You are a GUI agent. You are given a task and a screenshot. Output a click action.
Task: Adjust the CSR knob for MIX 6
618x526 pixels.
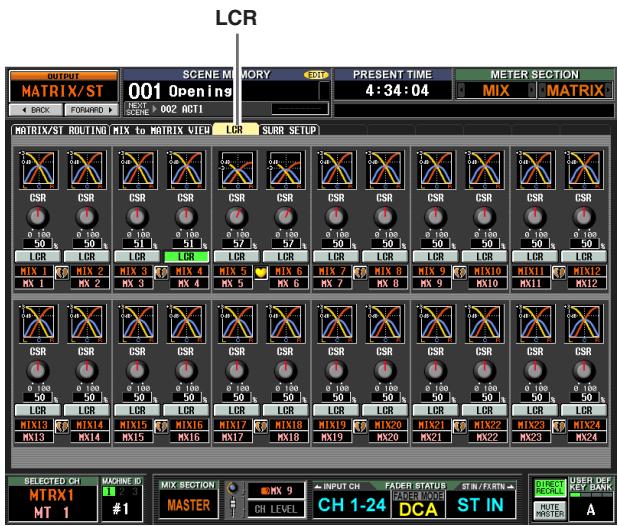click(285, 217)
